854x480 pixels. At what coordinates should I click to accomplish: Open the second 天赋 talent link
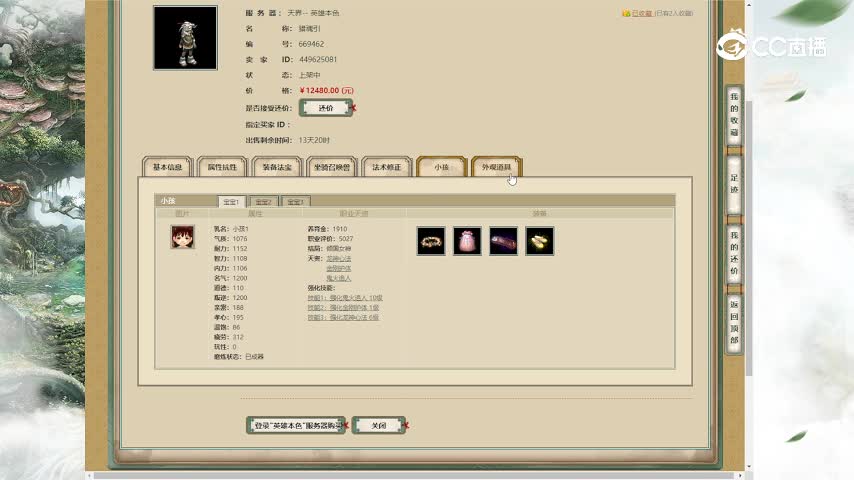click(x=338, y=268)
